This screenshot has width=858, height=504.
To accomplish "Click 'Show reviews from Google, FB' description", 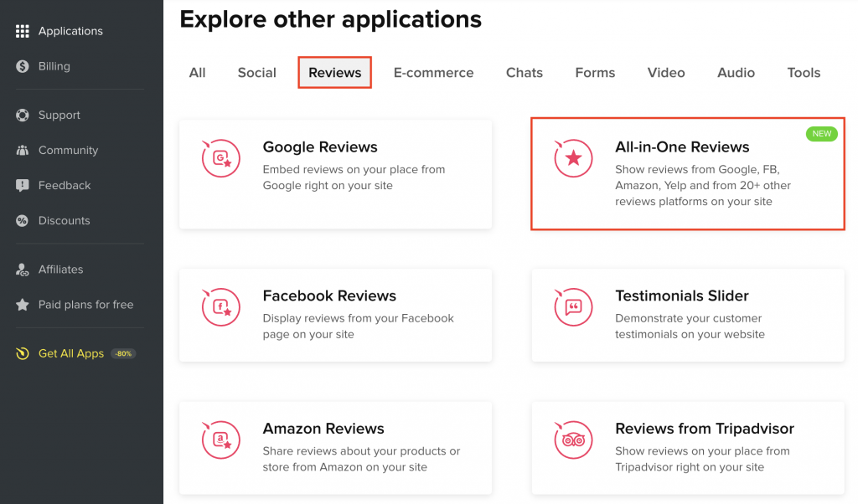I will pos(703,185).
